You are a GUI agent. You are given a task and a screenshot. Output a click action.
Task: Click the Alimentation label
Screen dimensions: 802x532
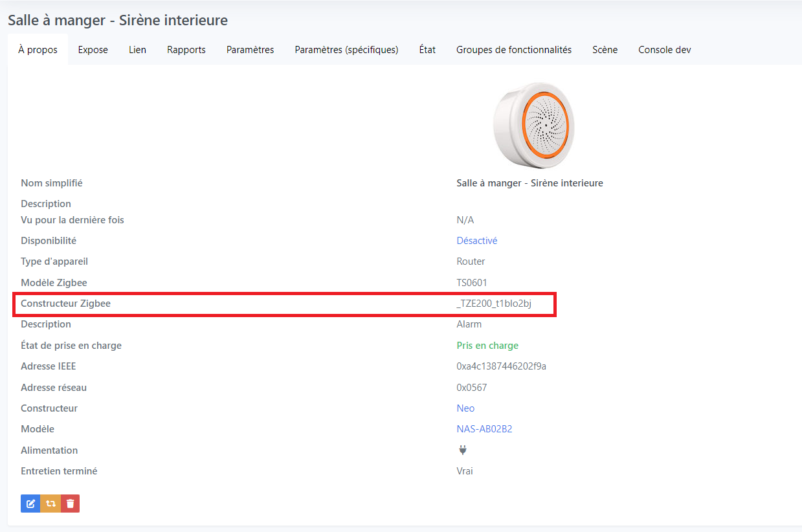point(49,450)
